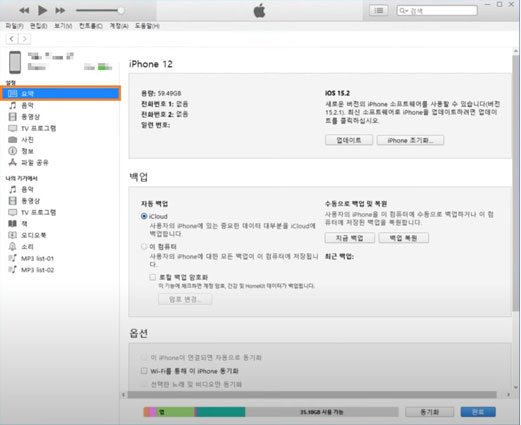521x425 pixels.
Task: Open the 도움말 menu
Action: [147, 26]
